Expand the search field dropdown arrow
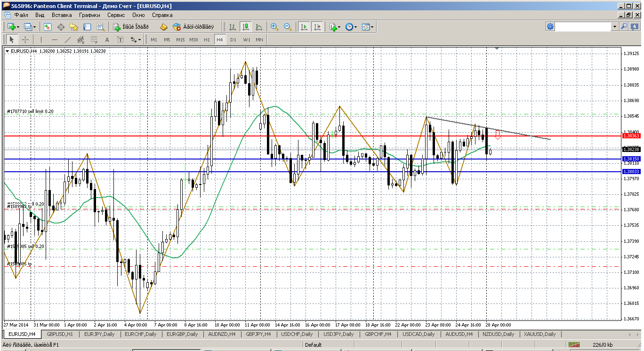Image resolution: width=644 pixels, height=351 pixels. 615,27
